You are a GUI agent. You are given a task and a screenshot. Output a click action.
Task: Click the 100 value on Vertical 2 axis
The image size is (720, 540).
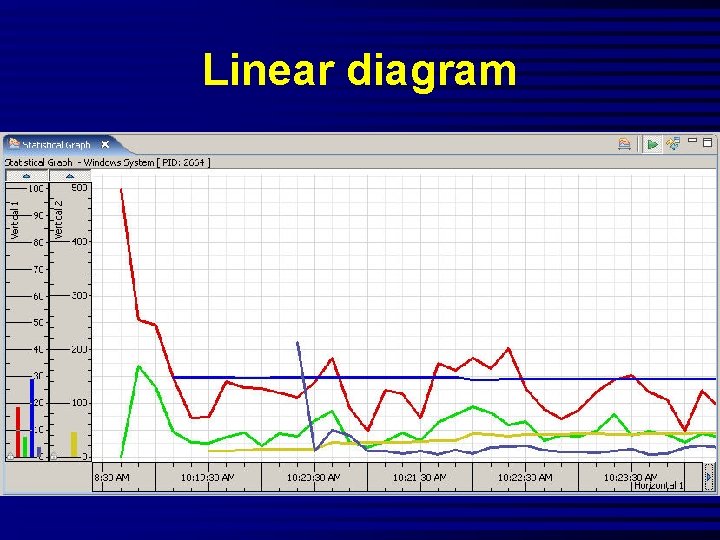pos(79,403)
